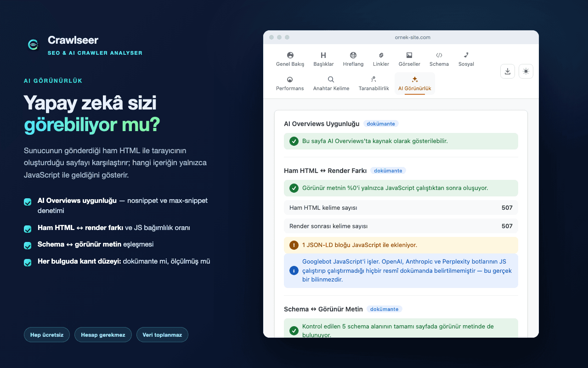Click the checkmark beside Her bulguda kanıt düzeyi
Screen dimensions: 588x368
pyautogui.click(x=28, y=262)
